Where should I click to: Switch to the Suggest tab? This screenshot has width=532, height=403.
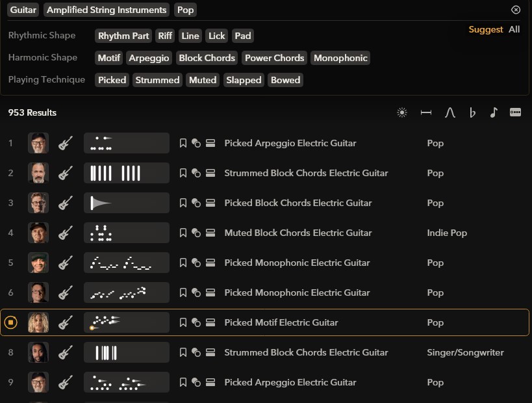pos(485,29)
